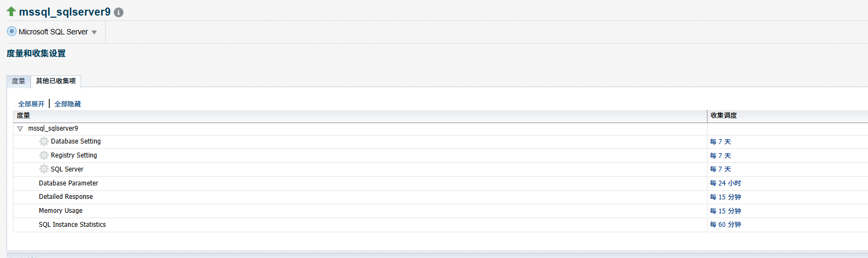Screen dimensions: 868x258
Task: Click the Microsoft SQL Server target icon
Action: 12,31
